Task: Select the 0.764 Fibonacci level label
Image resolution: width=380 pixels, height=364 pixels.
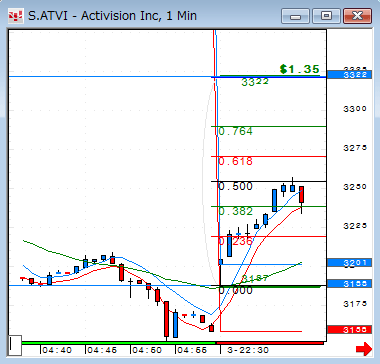Action: [236, 132]
